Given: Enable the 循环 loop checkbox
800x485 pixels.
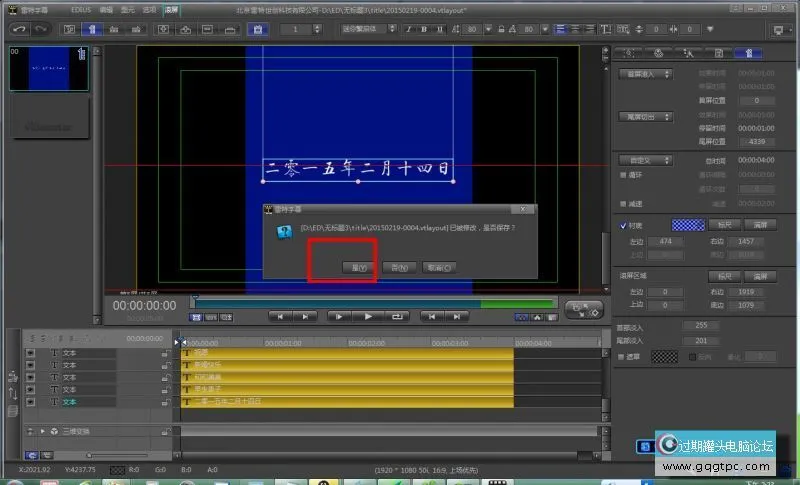Looking at the screenshot, I should 622,173.
